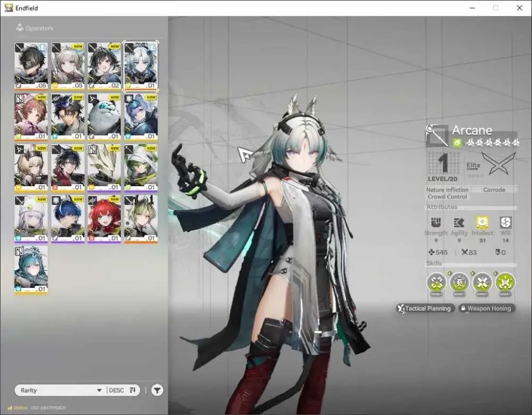The width and height of the screenshot is (532, 415).
Task: Click the Agility attribute icon
Action: (459, 222)
